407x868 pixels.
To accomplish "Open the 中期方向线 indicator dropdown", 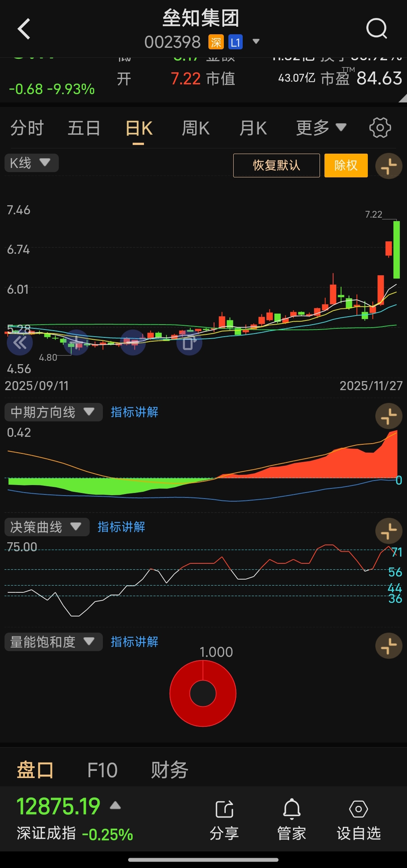I will coord(54,412).
